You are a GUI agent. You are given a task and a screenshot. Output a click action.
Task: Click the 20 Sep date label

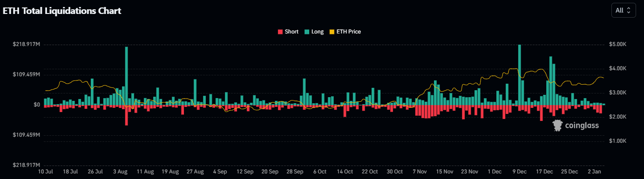[270, 172]
